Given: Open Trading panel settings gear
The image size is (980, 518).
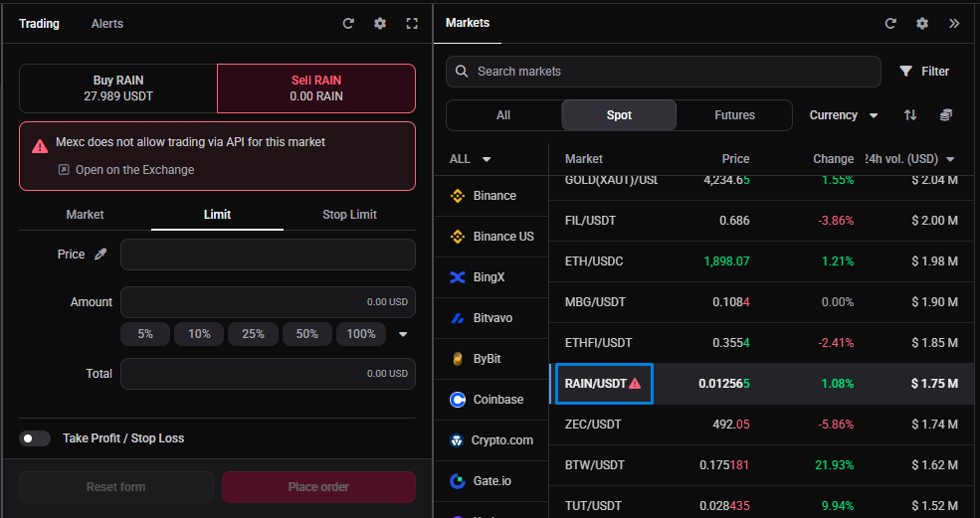Looking at the screenshot, I should pos(380,24).
